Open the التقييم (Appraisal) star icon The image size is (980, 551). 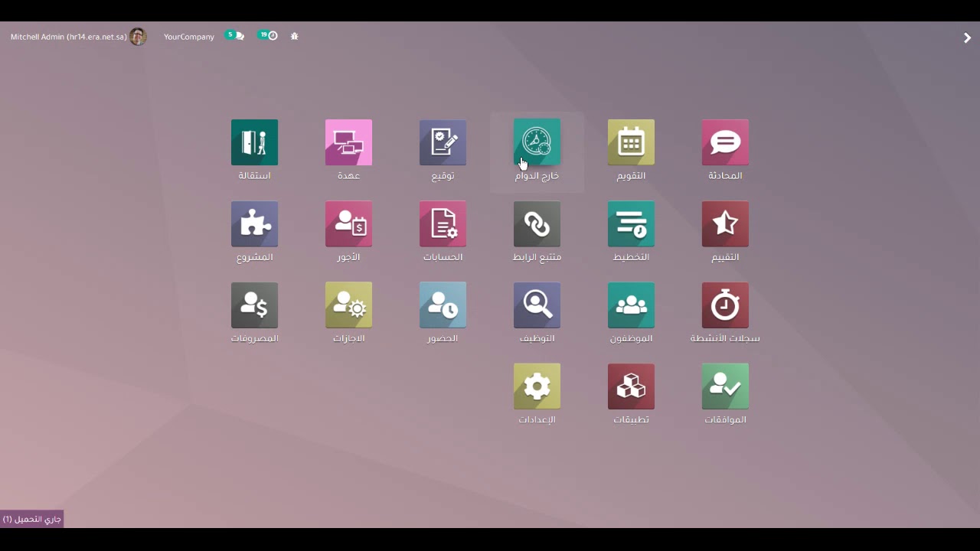coord(725,223)
